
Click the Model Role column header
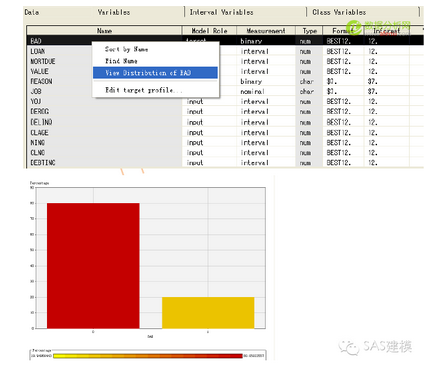tap(209, 31)
